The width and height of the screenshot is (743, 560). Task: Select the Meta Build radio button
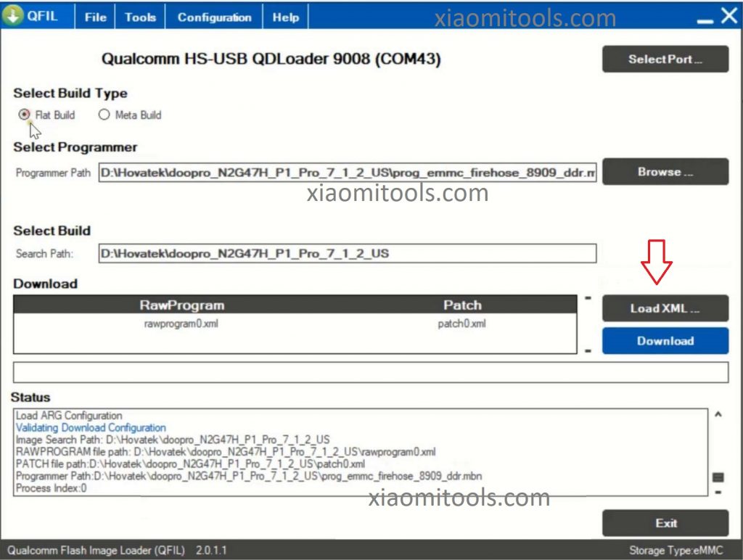(x=104, y=115)
